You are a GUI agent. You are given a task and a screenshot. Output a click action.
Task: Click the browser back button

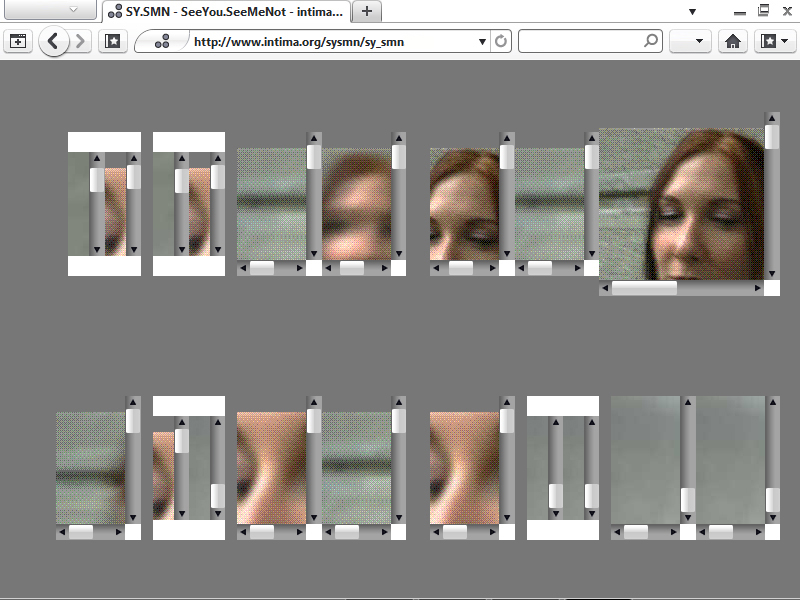click(54, 42)
